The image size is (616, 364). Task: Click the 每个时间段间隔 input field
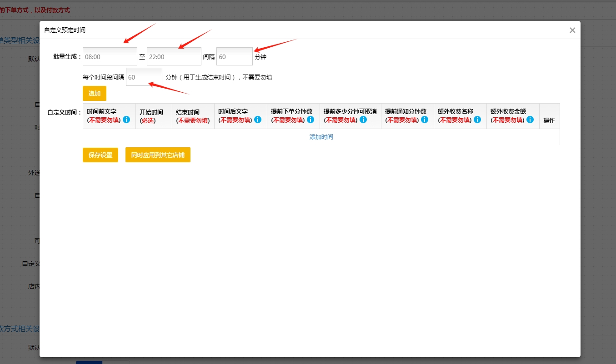(x=144, y=77)
